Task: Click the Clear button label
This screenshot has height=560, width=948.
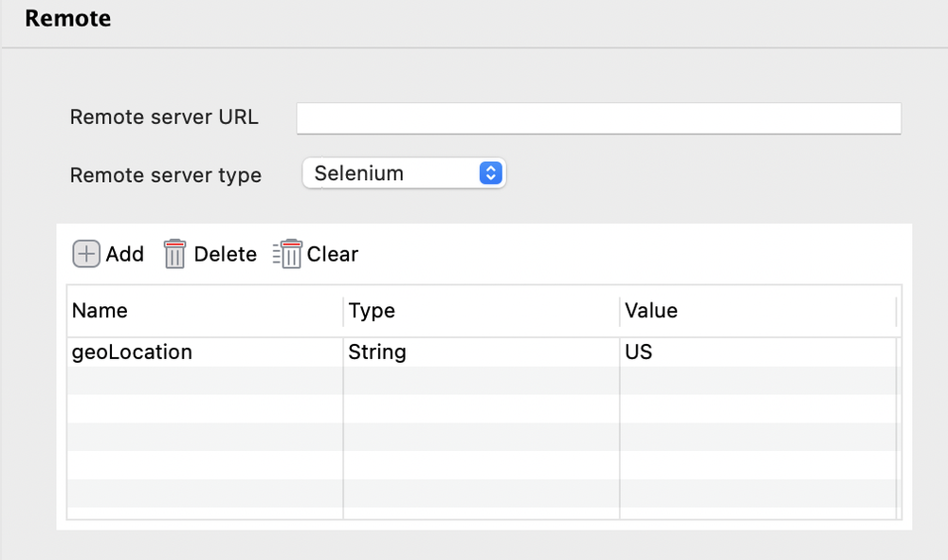Action: coord(332,254)
